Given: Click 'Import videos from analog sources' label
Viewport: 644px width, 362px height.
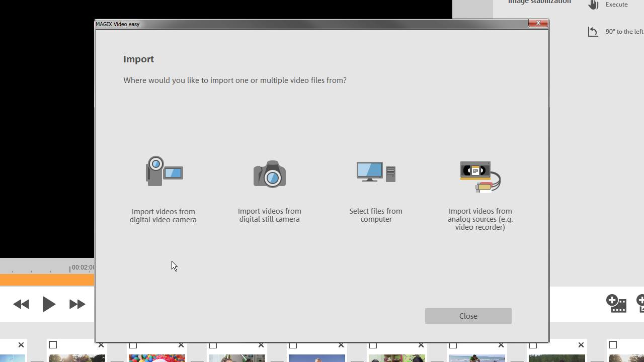Looking at the screenshot, I should point(480,219).
